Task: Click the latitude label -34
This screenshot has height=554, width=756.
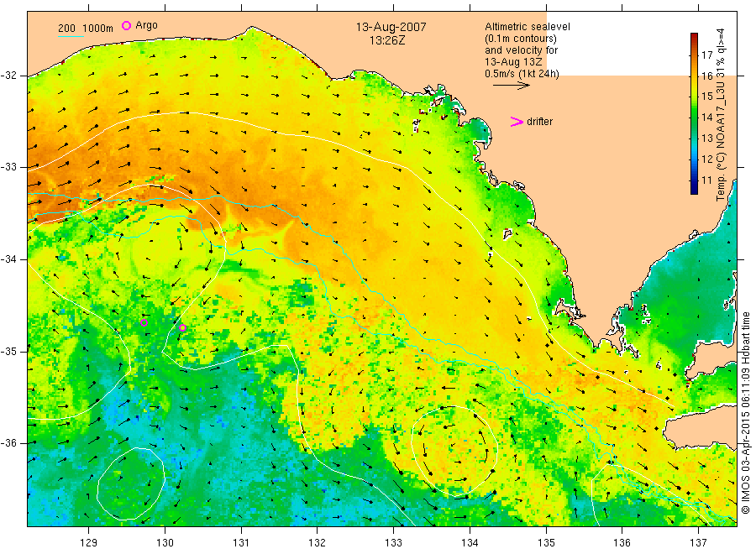Action: pos(8,259)
